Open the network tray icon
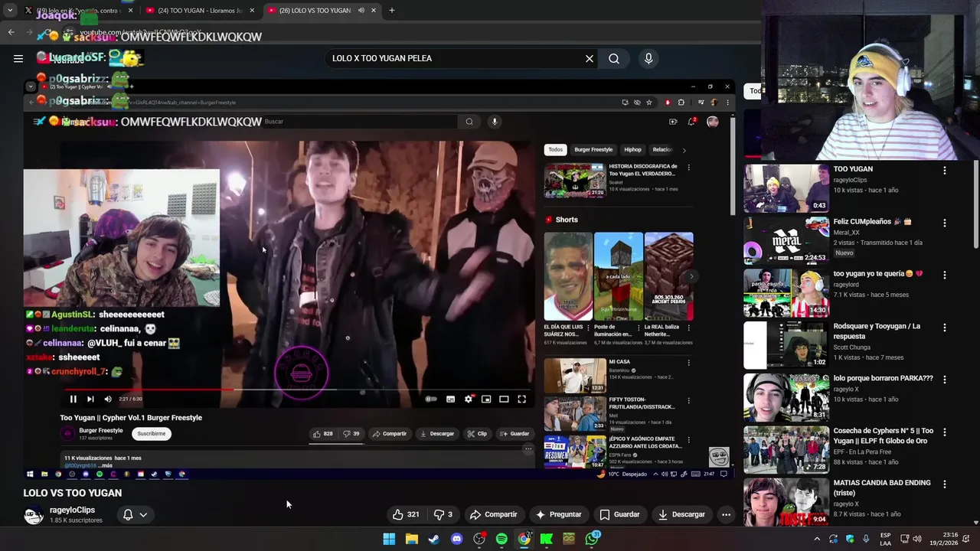980x551 pixels. click(x=904, y=539)
